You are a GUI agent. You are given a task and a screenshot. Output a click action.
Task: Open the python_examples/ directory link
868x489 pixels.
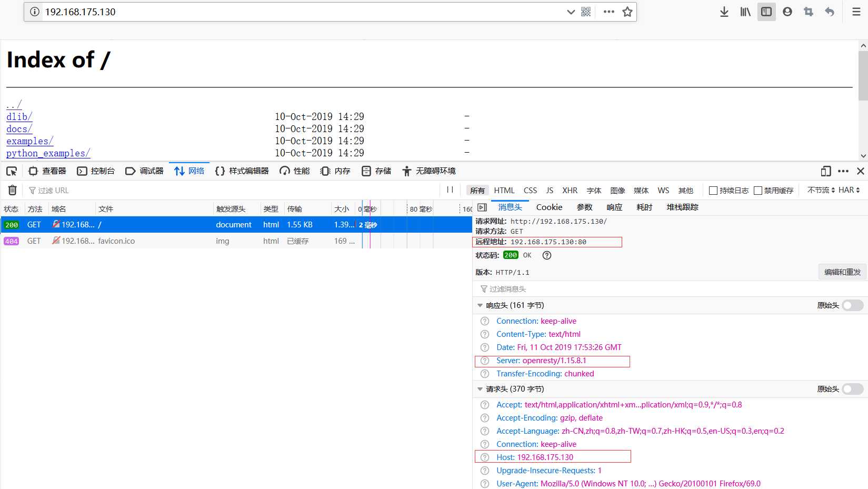[x=48, y=153]
